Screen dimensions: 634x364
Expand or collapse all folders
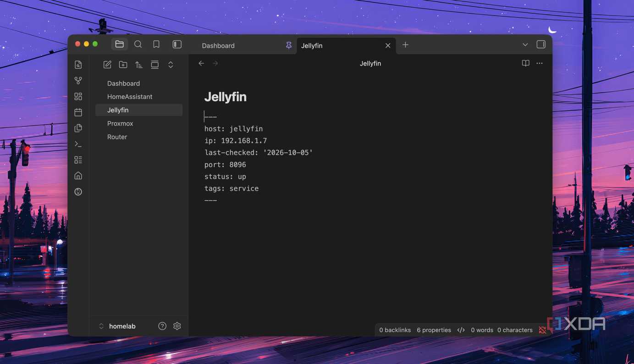click(x=171, y=65)
